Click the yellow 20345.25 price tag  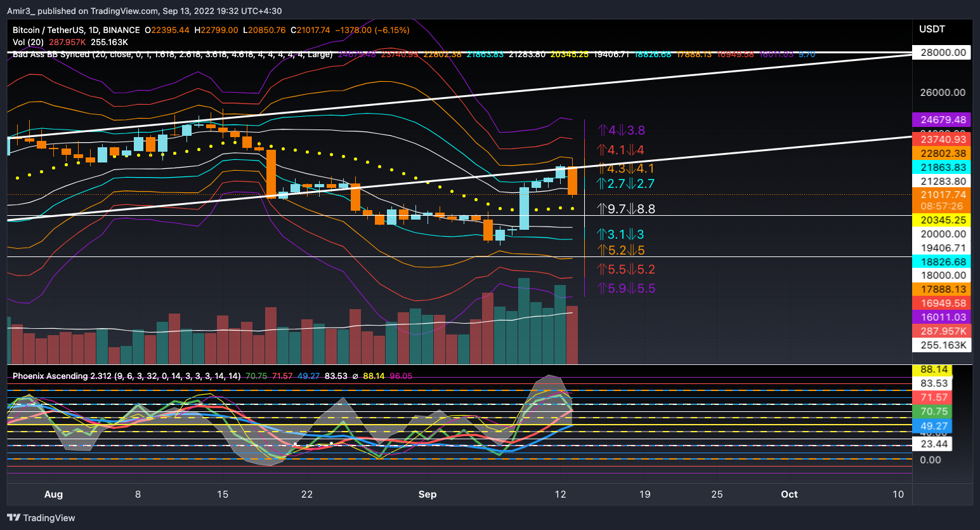943,220
